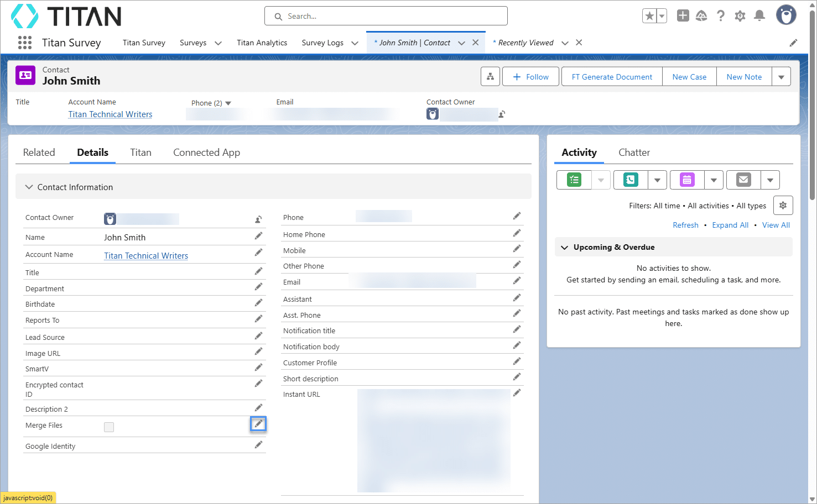The height and width of the screenshot is (504, 817).
Task: Open the user profile avatar menu
Action: click(x=786, y=15)
